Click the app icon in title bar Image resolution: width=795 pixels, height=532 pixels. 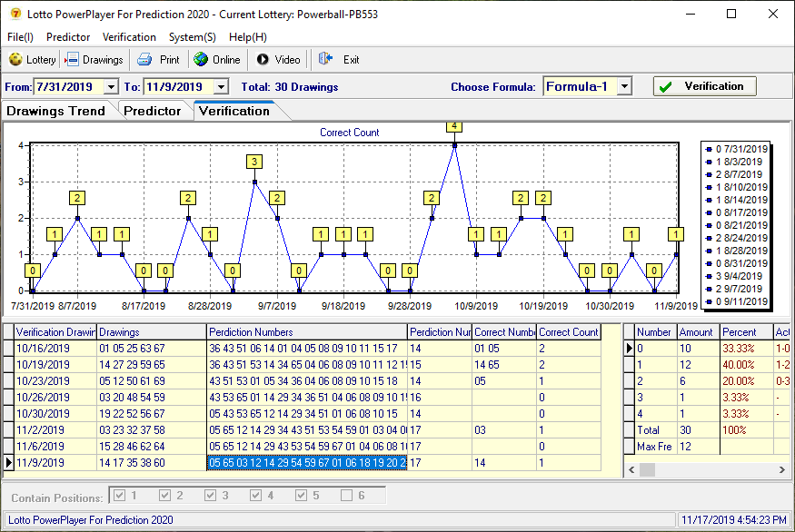click(15, 14)
